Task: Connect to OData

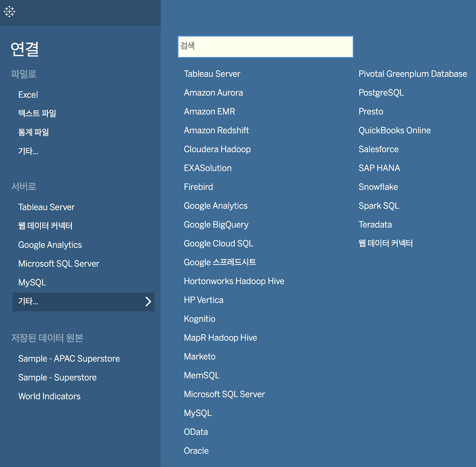Action: pyautogui.click(x=196, y=432)
